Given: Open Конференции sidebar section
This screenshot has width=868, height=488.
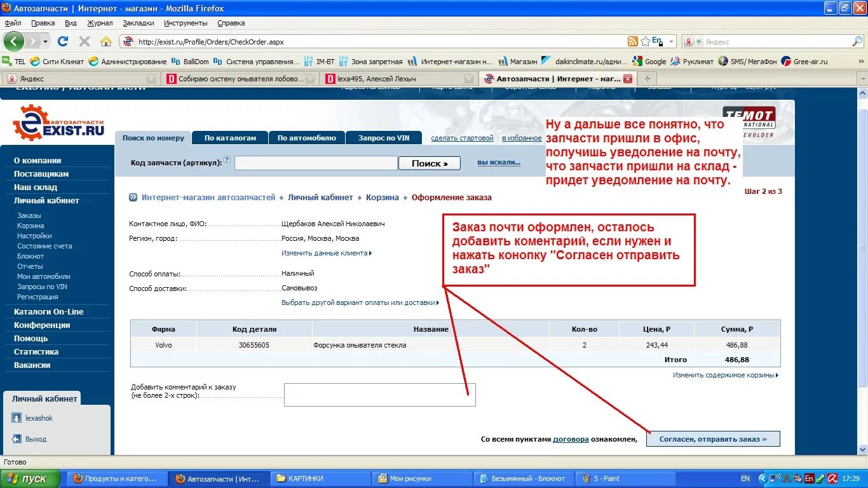Looking at the screenshot, I should [42, 325].
